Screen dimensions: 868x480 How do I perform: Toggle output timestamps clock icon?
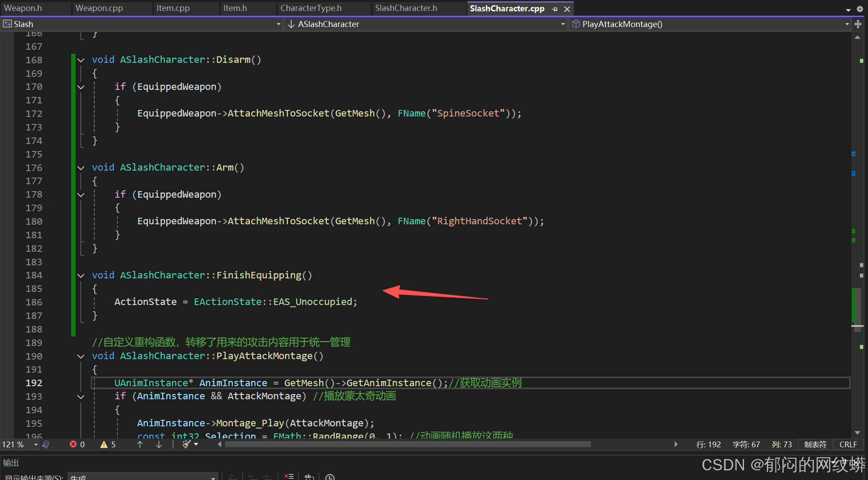(330, 477)
